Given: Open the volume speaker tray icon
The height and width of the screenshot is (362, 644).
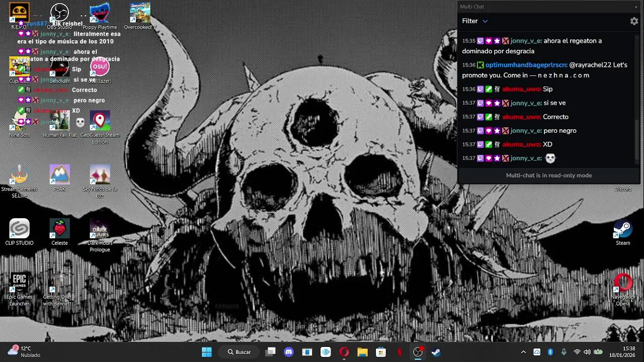Looking at the screenshot, I should 587,352.
